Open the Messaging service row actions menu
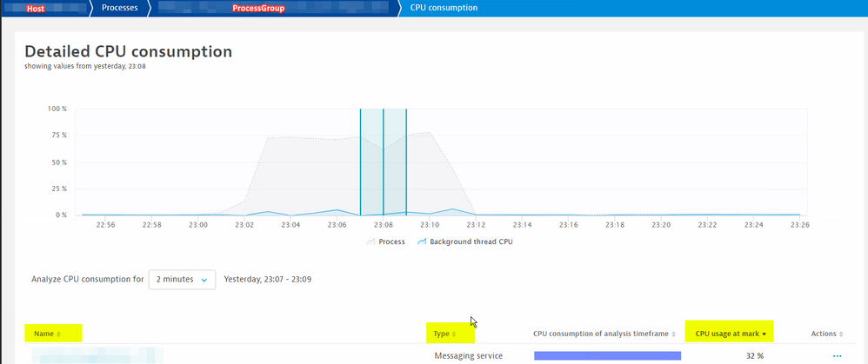 tap(837, 355)
